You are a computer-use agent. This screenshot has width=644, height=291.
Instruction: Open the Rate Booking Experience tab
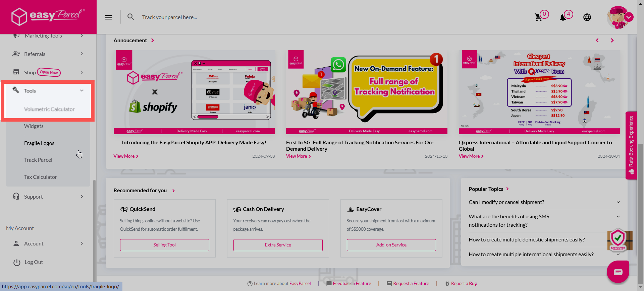(631, 145)
